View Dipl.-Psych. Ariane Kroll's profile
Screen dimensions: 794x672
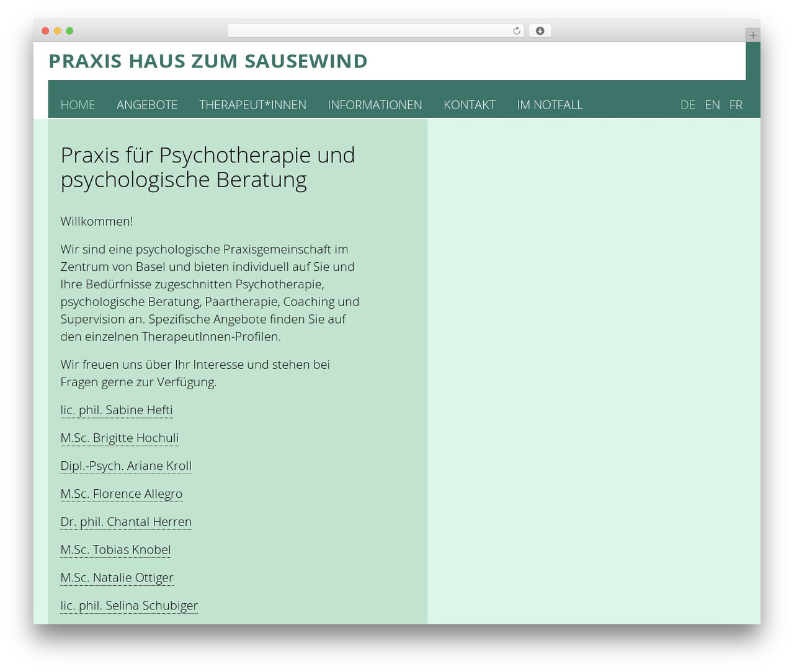pyautogui.click(x=126, y=466)
